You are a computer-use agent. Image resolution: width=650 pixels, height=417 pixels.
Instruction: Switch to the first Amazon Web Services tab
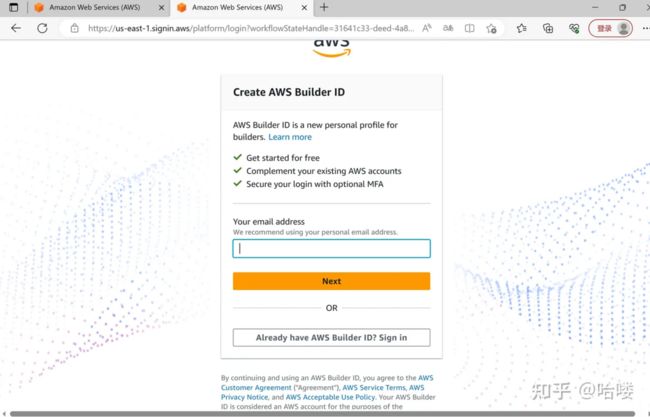coord(94,7)
